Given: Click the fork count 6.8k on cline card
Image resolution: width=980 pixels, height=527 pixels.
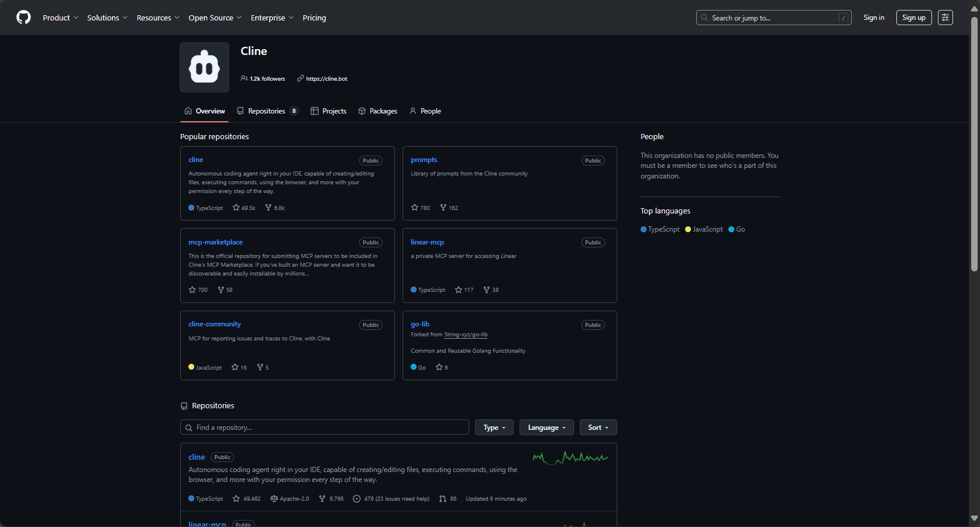Looking at the screenshot, I should tap(275, 208).
